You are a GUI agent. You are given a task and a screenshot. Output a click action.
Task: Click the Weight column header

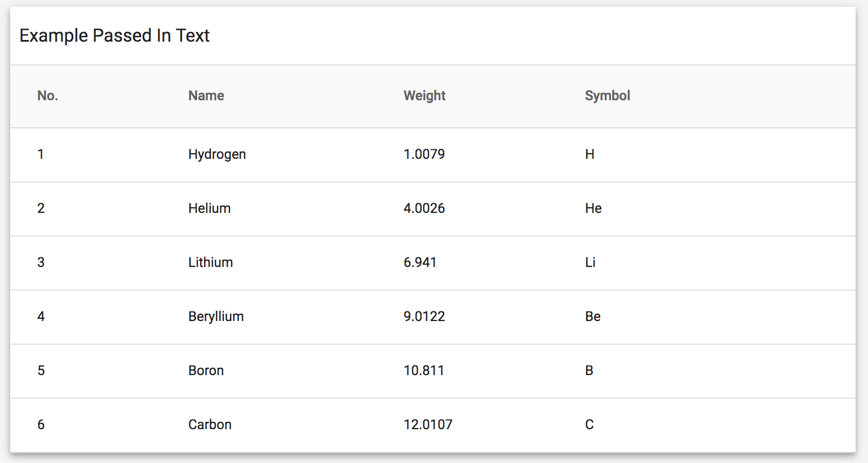click(x=424, y=96)
